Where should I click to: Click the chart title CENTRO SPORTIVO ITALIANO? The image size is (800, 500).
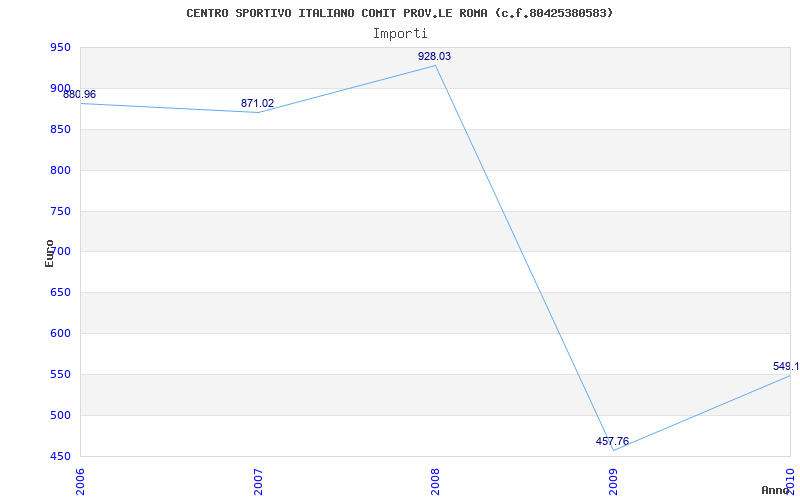(399, 13)
